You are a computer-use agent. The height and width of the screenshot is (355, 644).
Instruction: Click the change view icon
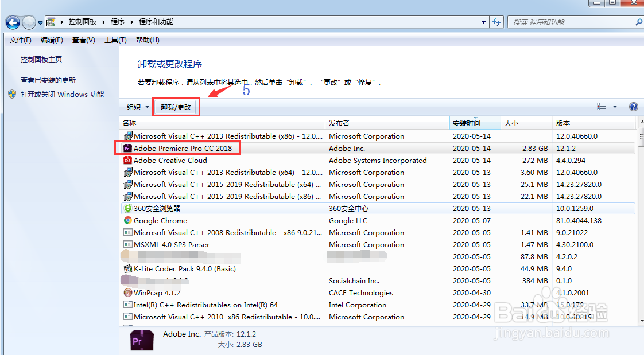[602, 107]
